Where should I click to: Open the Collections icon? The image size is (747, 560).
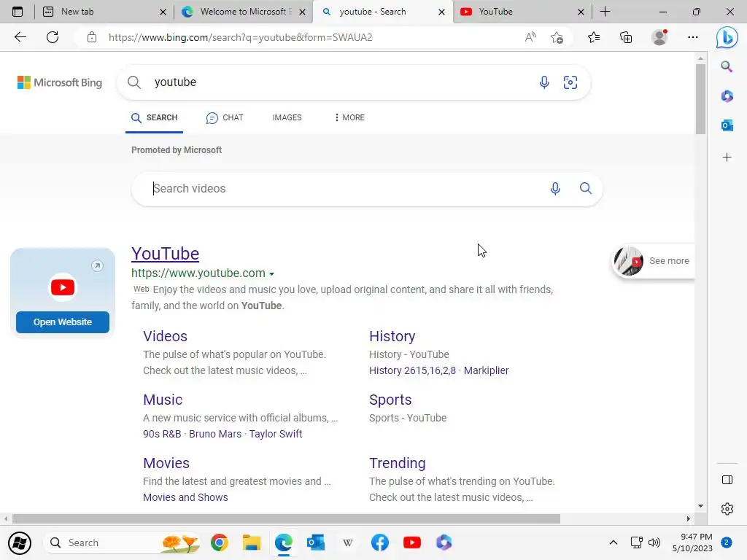point(626,37)
